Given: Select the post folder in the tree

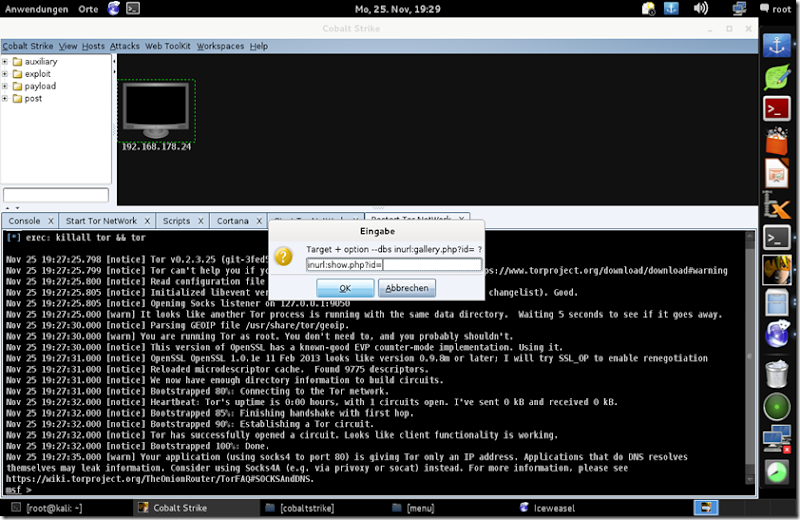Looking at the screenshot, I should [x=28, y=98].
